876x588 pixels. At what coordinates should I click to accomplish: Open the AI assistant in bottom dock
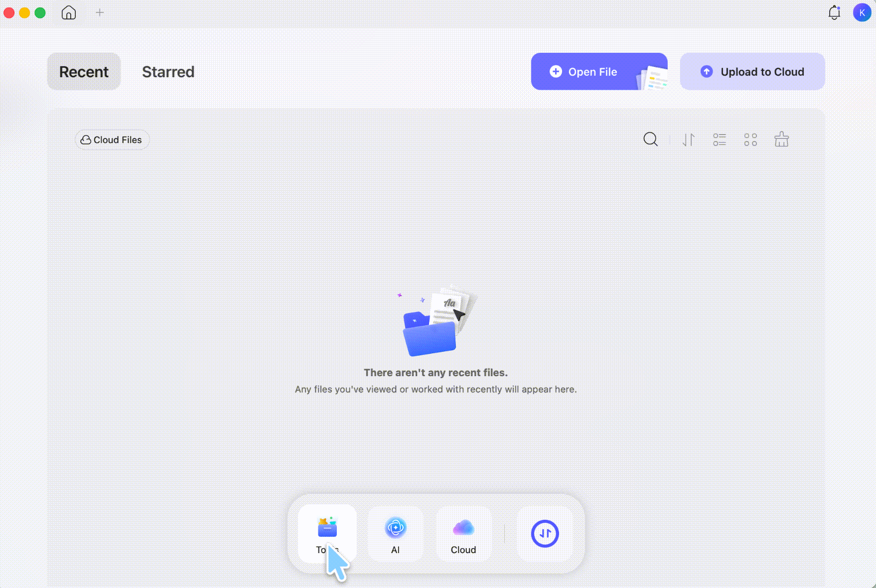396,534
